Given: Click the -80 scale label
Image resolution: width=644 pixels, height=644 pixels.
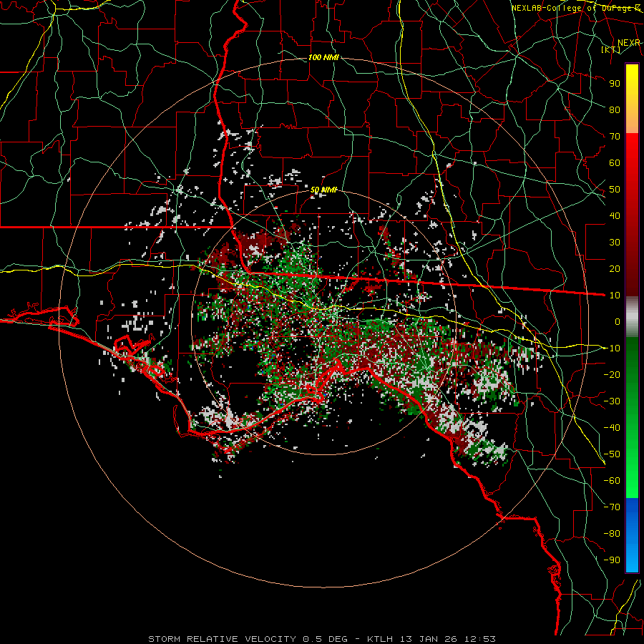Looking at the screenshot, I should [612, 534].
